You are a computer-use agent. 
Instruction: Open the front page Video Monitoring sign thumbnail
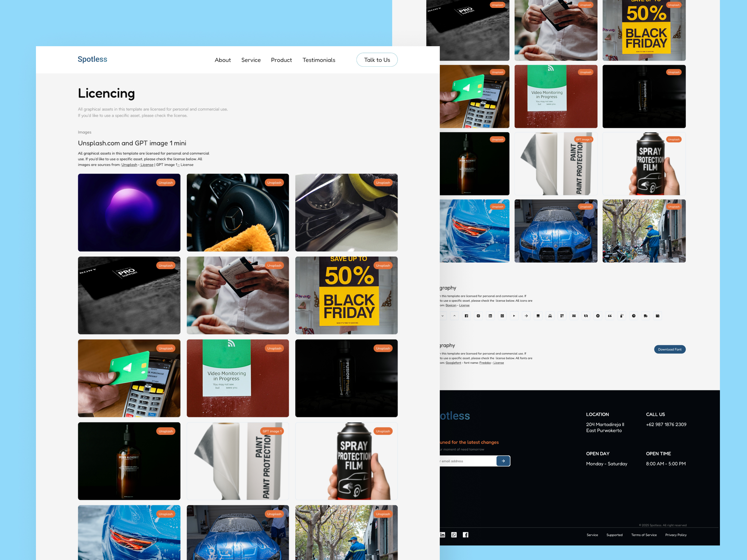point(238,378)
